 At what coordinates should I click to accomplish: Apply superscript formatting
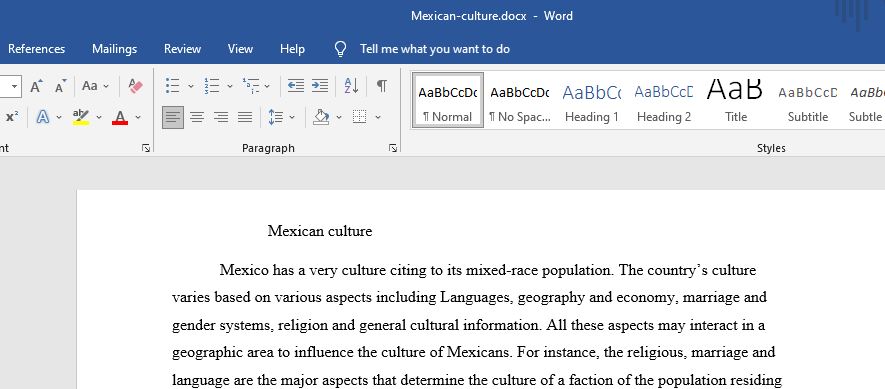(12, 117)
